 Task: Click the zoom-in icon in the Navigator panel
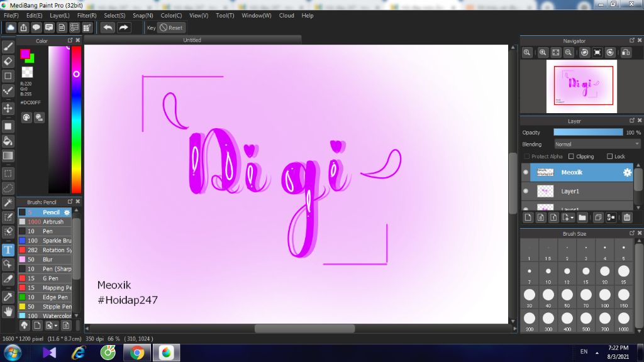pos(543,52)
